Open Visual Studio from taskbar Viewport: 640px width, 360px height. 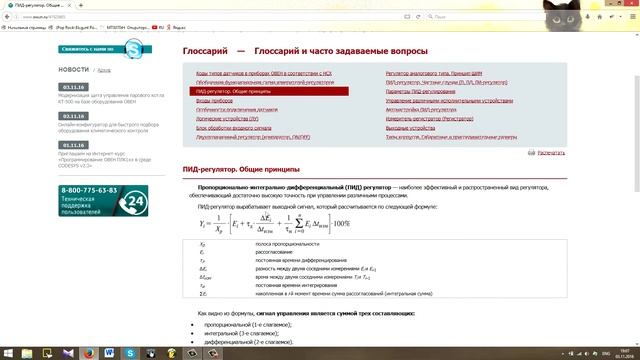68,353
